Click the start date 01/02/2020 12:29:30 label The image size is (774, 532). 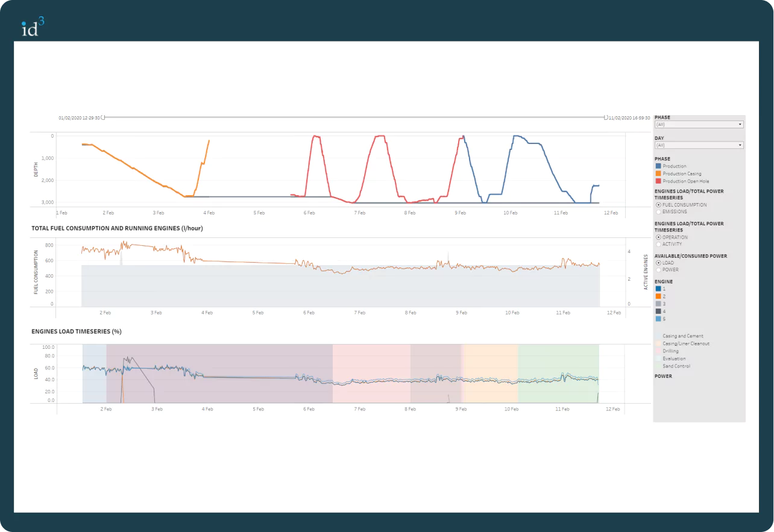[79, 118]
